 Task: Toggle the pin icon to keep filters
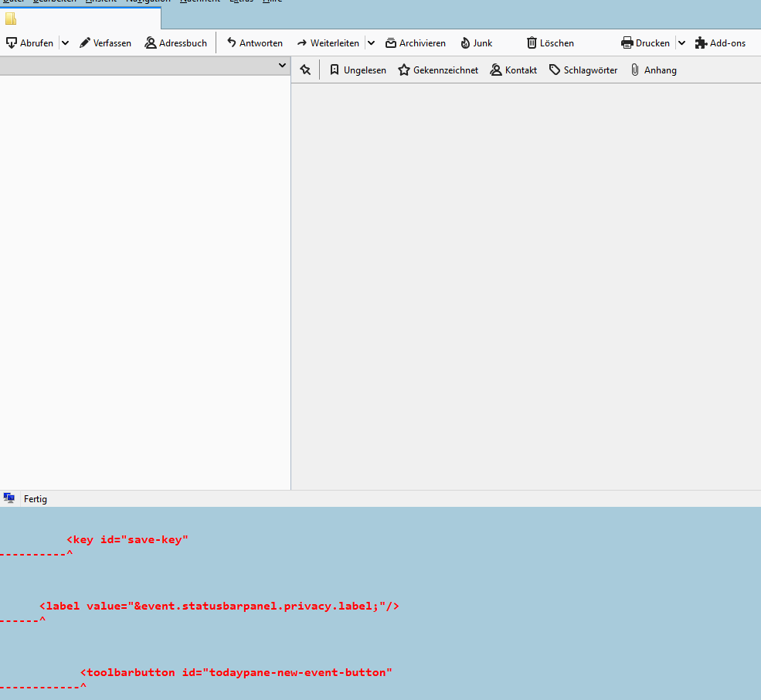tap(305, 70)
